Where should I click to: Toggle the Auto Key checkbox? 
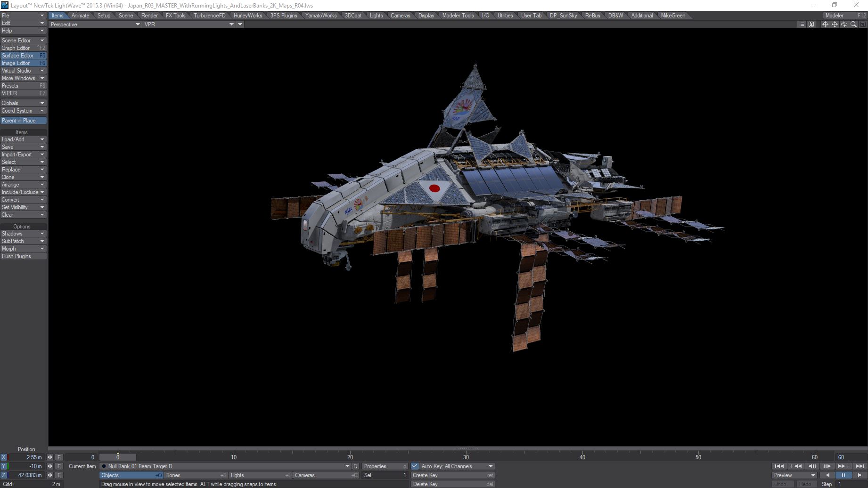pos(415,466)
